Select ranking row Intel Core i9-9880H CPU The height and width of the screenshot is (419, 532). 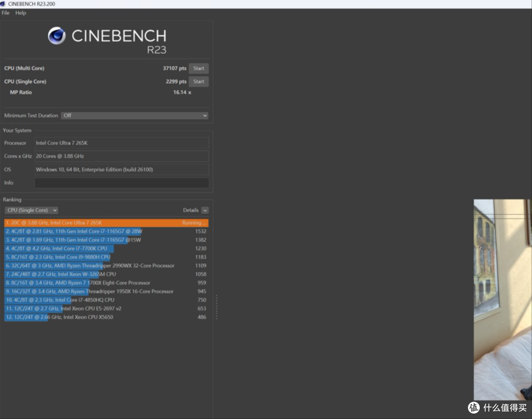click(106, 257)
